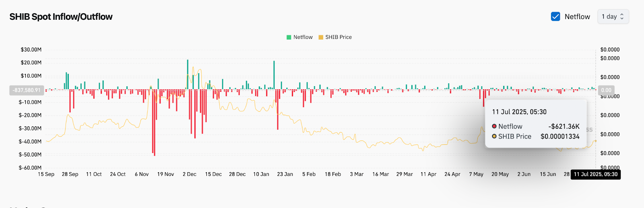Click the $-40.00M y-axis label

click(x=30, y=142)
